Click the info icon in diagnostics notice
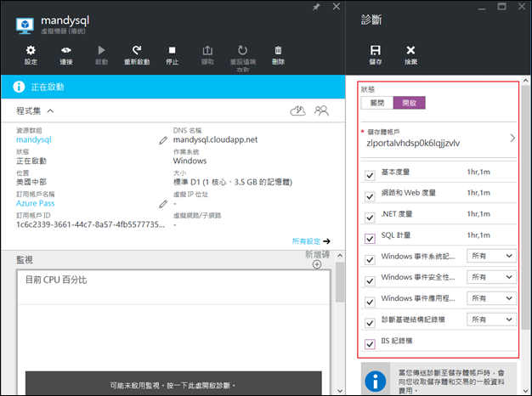The height and width of the screenshot is (396, 532). [x=376, y=381]
